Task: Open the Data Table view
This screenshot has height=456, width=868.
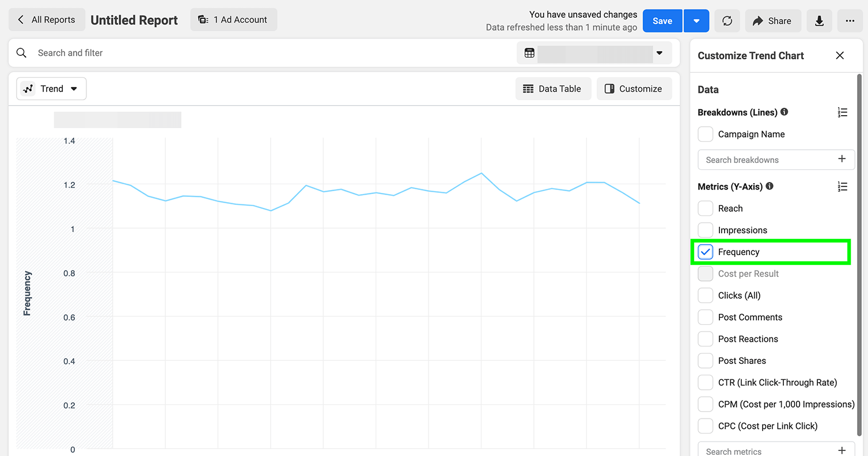Action: coord(553,89)
